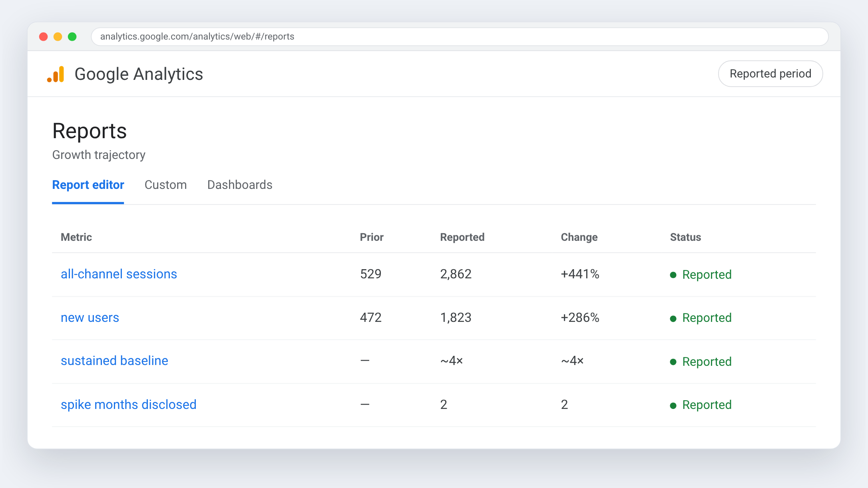The height and width of the screenshot is (488, 868).
Task: Select the reported value 2,862
Action: coord(456,274)
